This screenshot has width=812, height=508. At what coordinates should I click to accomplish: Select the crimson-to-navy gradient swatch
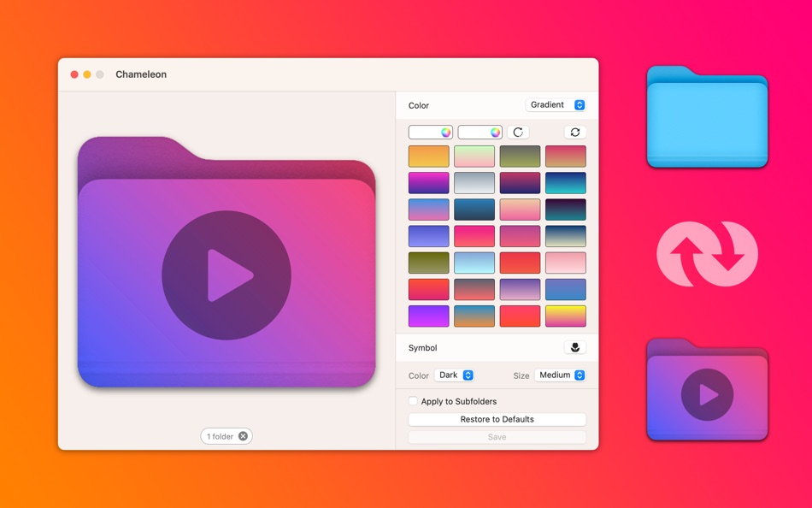pos(520,182)
